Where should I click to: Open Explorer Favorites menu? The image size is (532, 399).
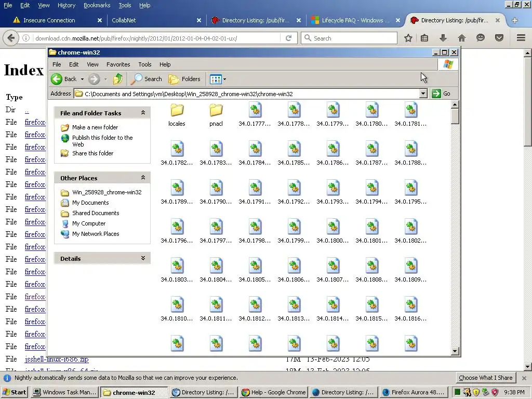pyautogui.click(x=118, y=64)
